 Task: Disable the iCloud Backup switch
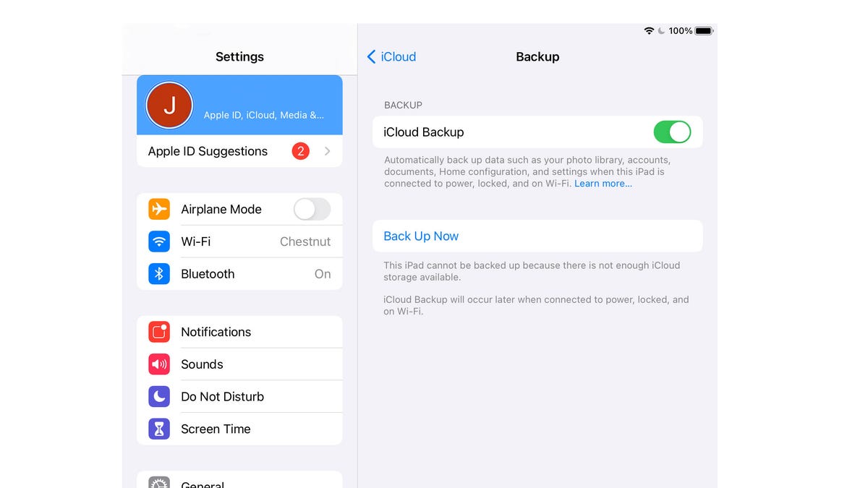pos(672,132)
